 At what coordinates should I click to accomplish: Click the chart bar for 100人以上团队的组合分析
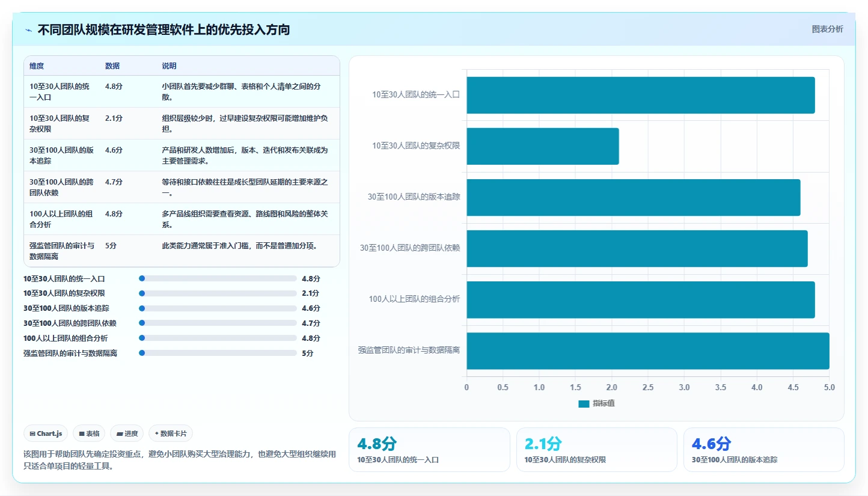pos(641,299)
